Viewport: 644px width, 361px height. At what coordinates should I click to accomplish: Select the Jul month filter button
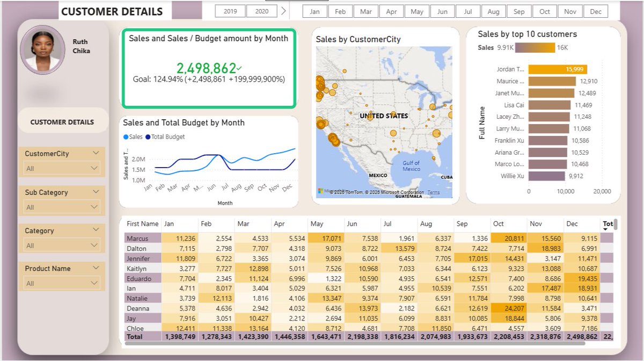coord(467,11)
